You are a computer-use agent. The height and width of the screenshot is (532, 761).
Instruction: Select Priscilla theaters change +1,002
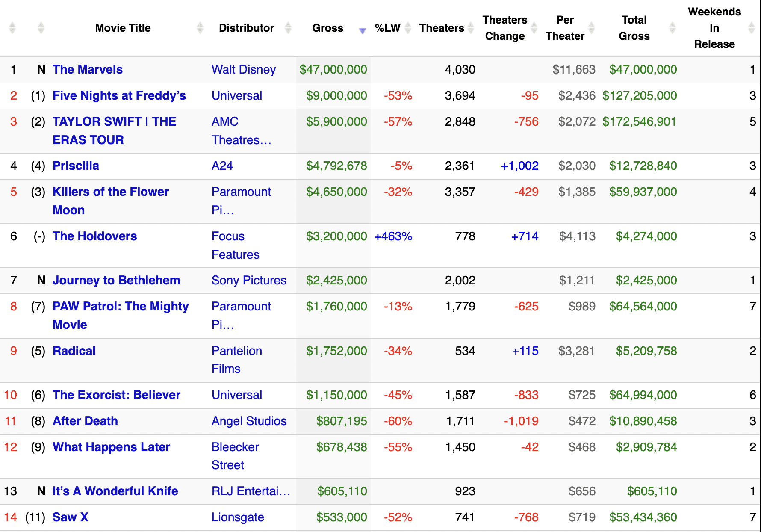[519, 166]
